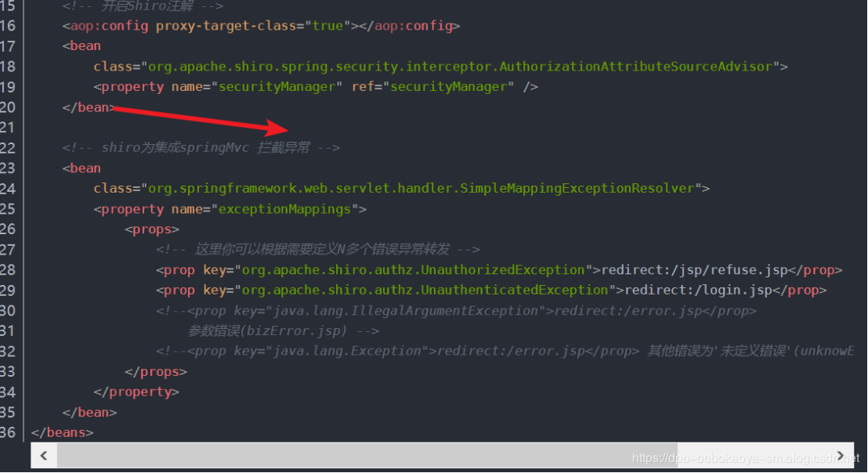
Task: Click closing </bean> tag on line 20
Action: coord(89,107)
